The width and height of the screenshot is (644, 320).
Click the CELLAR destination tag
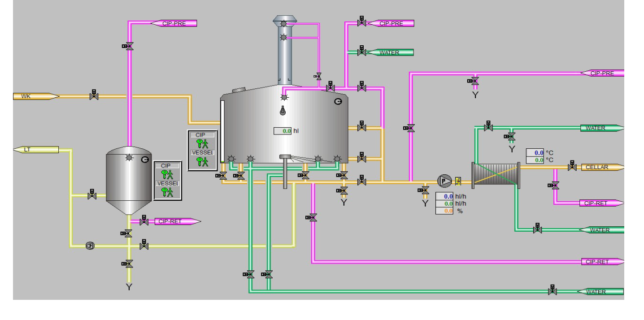pyautogui.click(x=602, y=167)
